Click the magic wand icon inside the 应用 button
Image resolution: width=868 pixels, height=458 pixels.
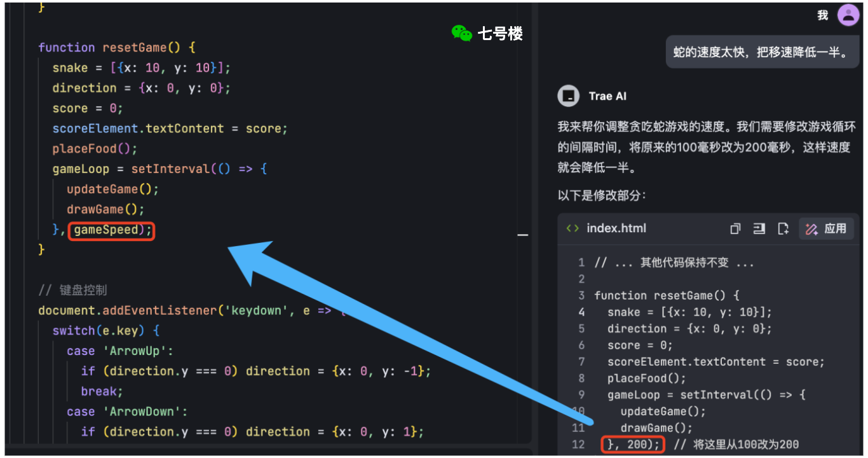[813, 228]
